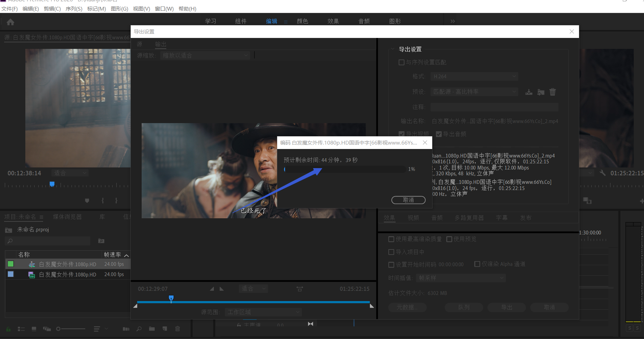Open the source monitor zoom 适合 dropdown
The image size is (644, 339).
coord(70,173)
